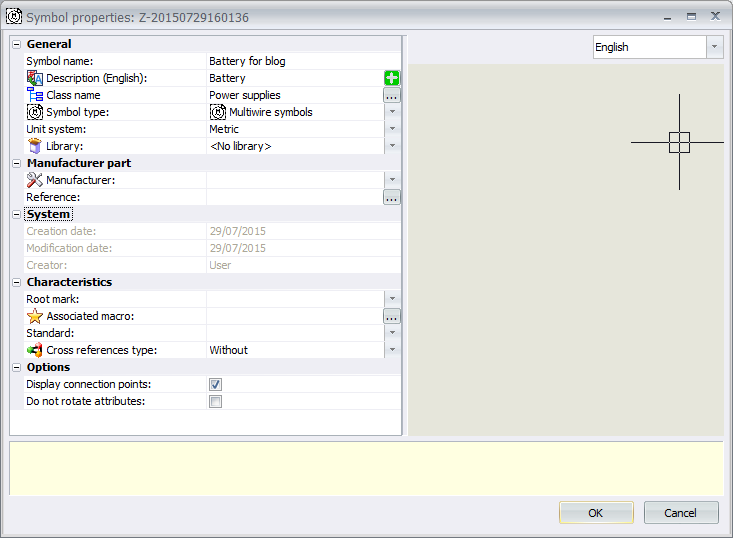
Task: Toggle Display connection points checkbox
Action: tap(216, 384)
